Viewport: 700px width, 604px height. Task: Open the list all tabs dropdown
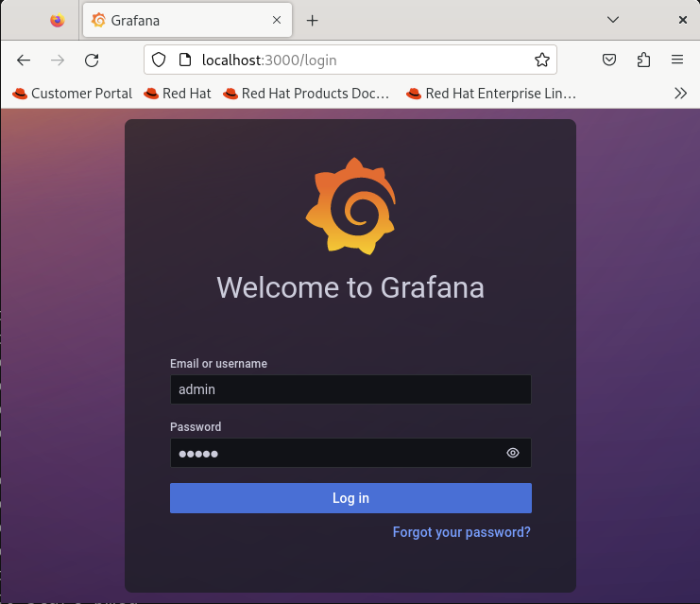click(613, 20)
